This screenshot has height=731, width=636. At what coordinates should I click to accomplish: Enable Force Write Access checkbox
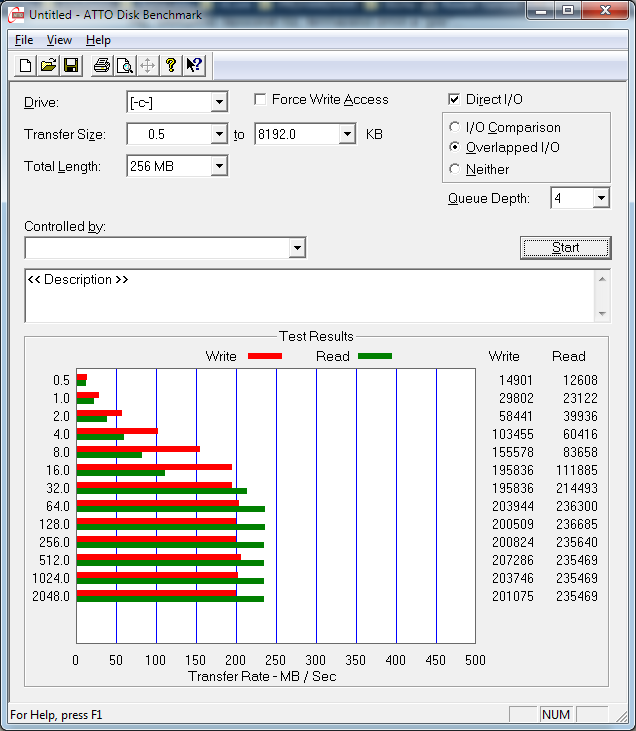click(260, 99)
